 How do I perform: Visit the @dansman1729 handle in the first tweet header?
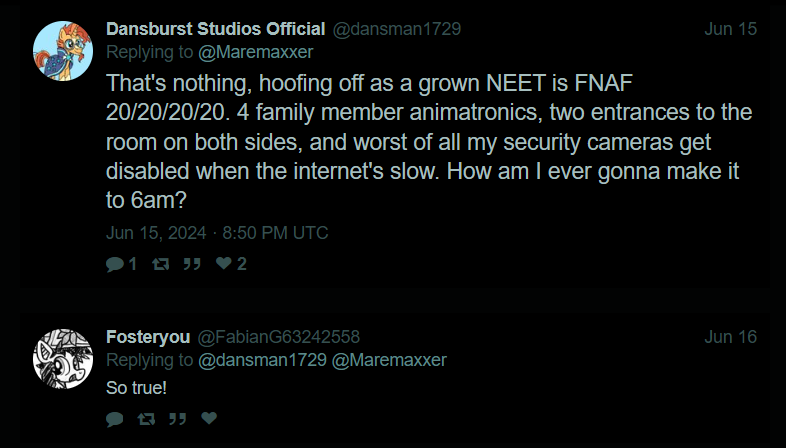396,29
